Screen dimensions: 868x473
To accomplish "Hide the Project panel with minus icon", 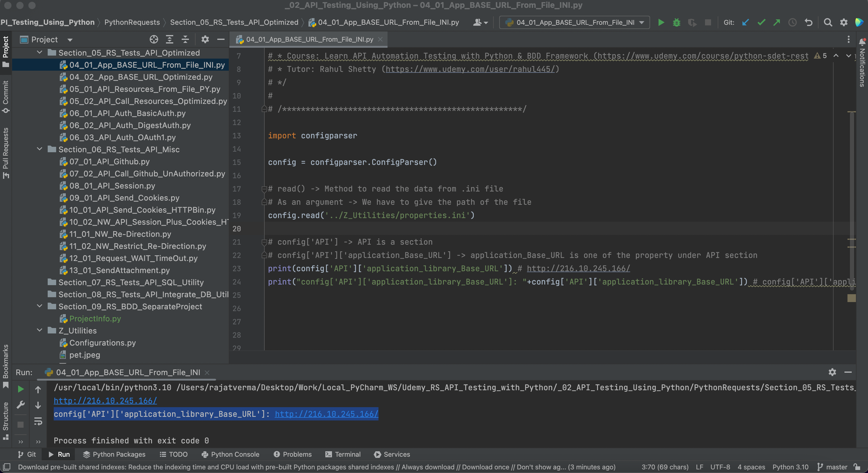I will pyautogui.click(x=221, y=40).
